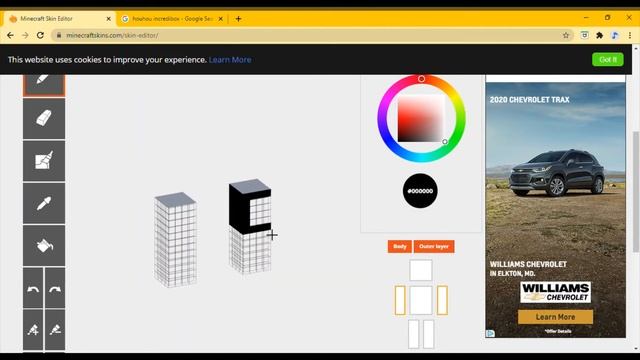Click the saturation square handle
Image resolution: width=640 pixels, height=360 pixels.
445,142
